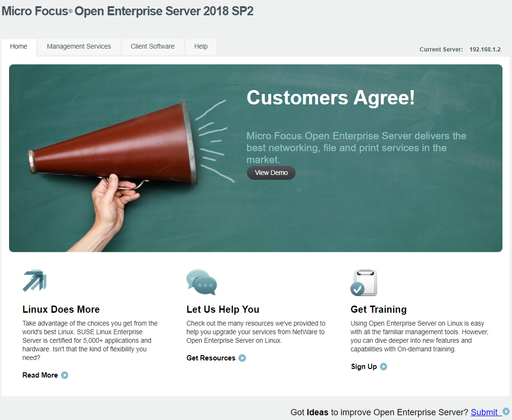This screenshot has height=420, width=512.
Task: Select the Help tab
Action: tap(201, 47)
